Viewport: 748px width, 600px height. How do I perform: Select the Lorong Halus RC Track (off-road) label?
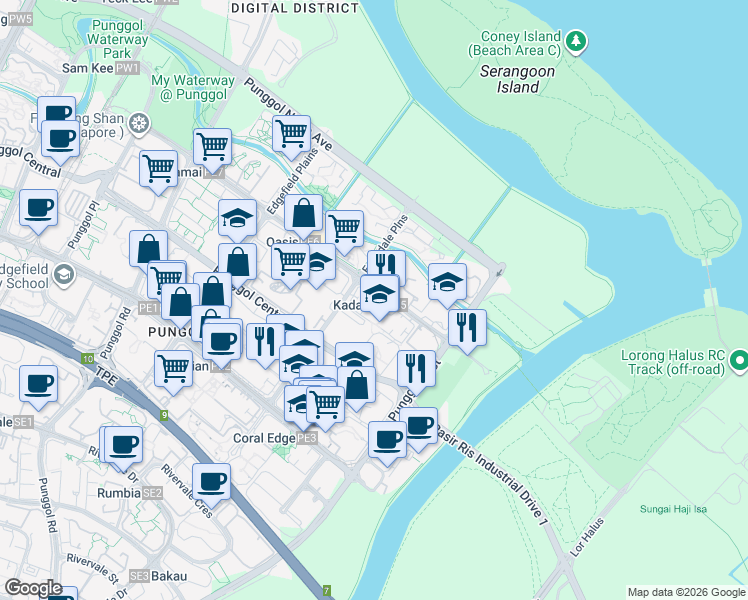click(x=673, y=362)
